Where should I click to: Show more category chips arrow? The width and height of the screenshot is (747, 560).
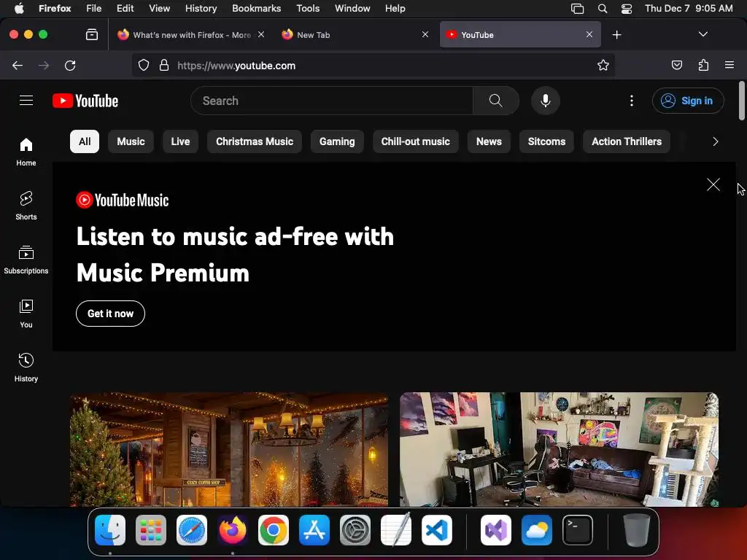click(x=715, y=142)
